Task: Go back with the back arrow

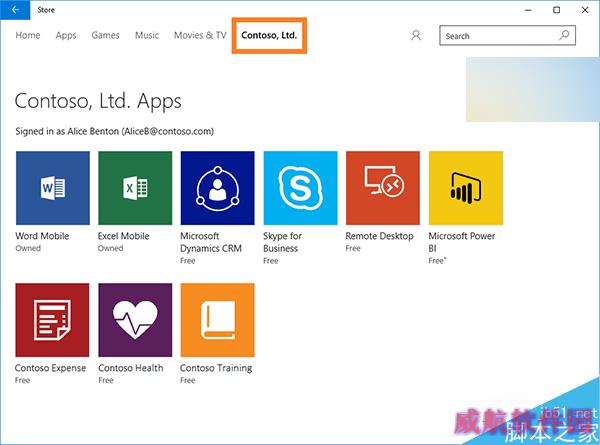Action: 15,10
